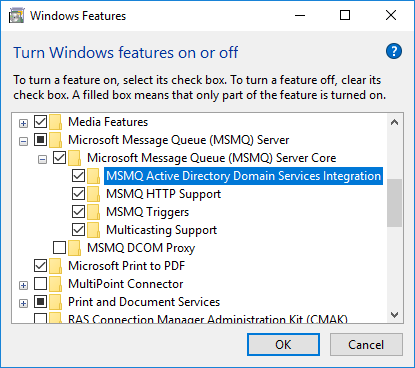Viewport: 415px width, 368px height.
Task: Disable the Multicasting Support checkbox
Action: (x=78, y=229)
